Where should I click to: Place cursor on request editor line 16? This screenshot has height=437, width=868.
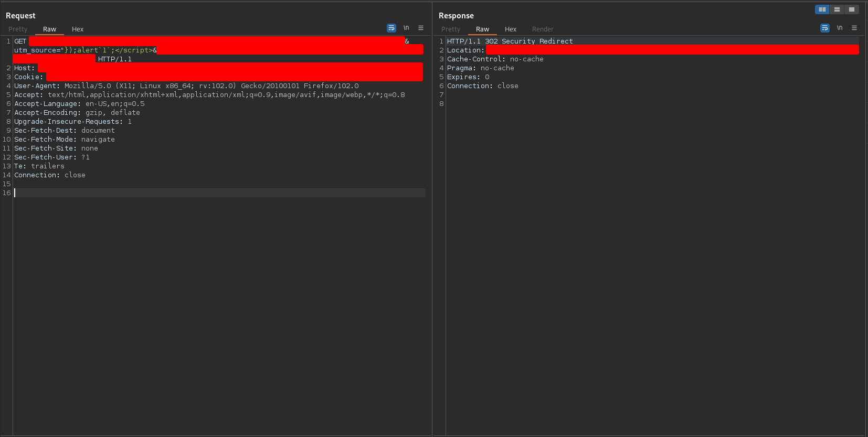click(x=219, y=193)
